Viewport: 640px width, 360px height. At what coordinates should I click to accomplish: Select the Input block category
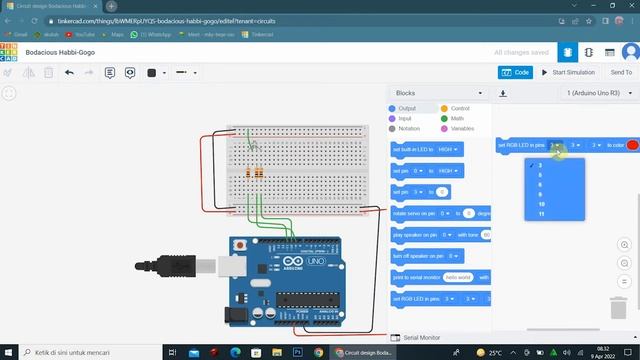(x=400, y=118)
